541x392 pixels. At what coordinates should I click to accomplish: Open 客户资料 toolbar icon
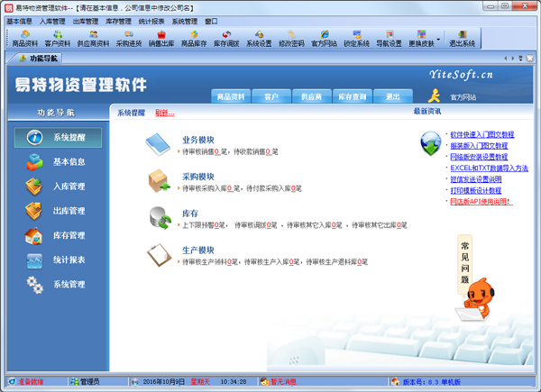[58, 38]
